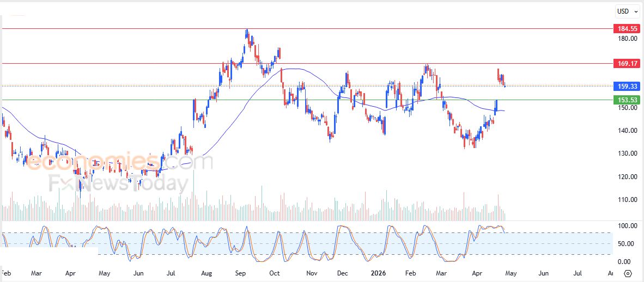Click the latest candlestick at 159.33 level
Image resolution: width=644 pixels, height=282 pixels.
click(505, 84)
